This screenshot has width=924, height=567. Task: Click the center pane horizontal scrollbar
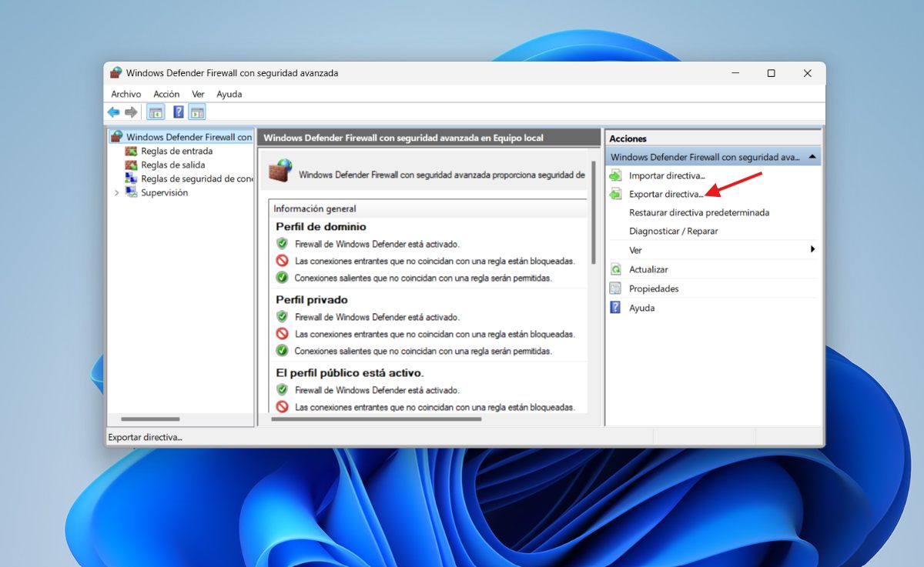point(376,419)
